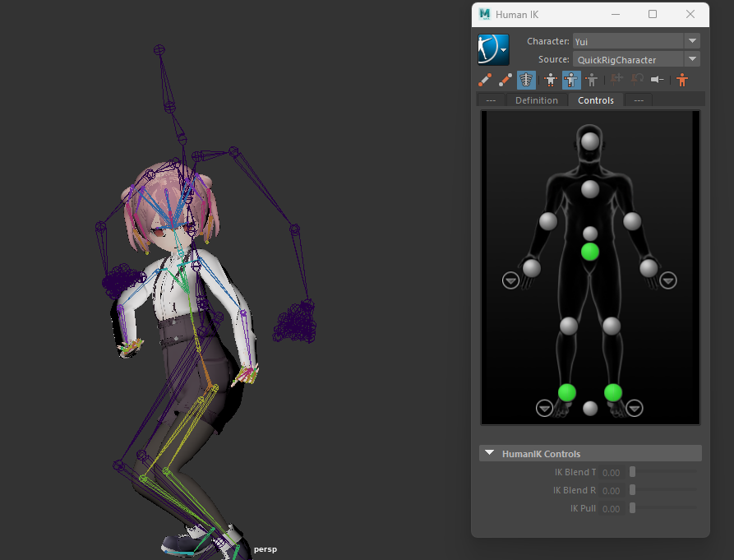Expand toe controls beside screen-left foot
The image size is (734, 560).
pos(544,408)
